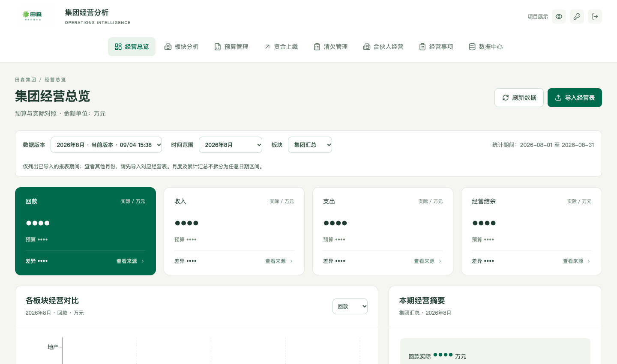Open the 板块 dropdown showing 集团汇总

click(x=310, y=145)
